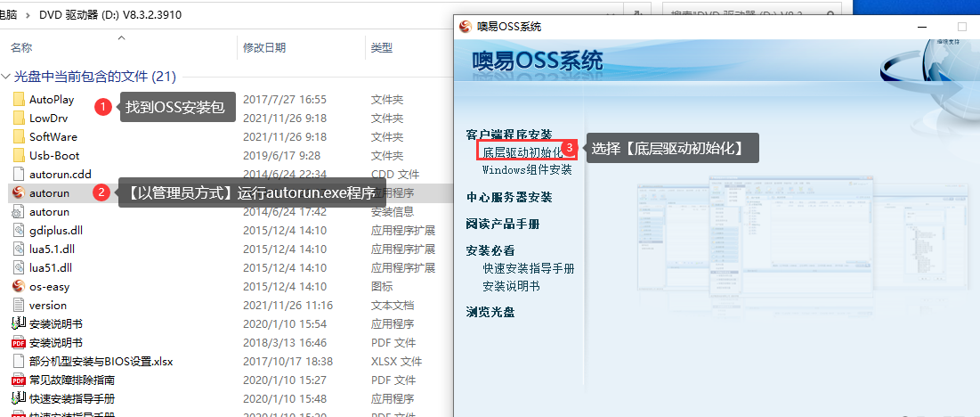Viewport: 980px width, 417px height.
Task: Click 浏览光盘 in the OSS window
Action: pyautogui.click(x=490, y=312)
